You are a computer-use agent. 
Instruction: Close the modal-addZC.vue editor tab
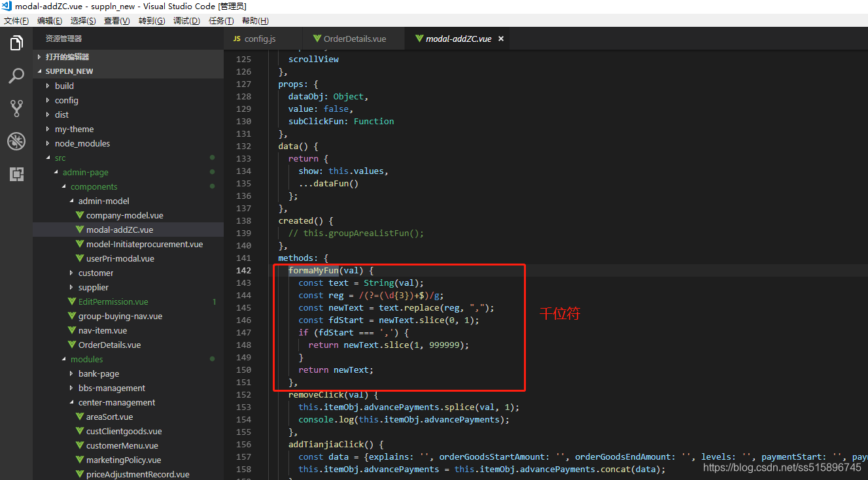point(501,39)
